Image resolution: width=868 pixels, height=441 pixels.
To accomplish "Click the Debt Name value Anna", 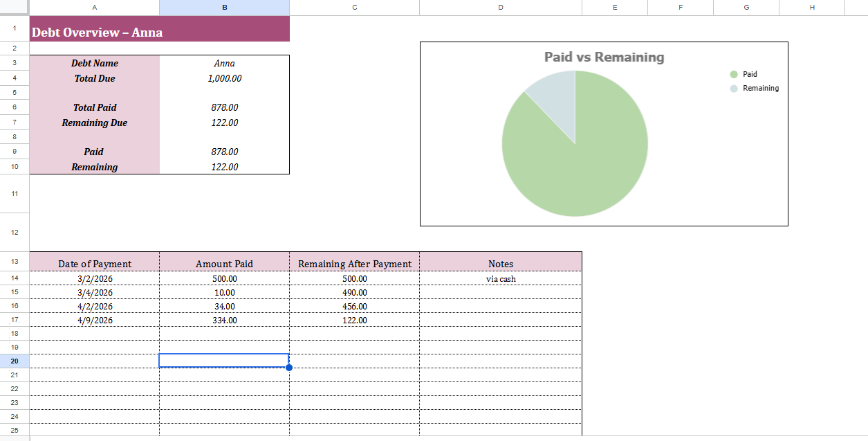I will [224, 64].
